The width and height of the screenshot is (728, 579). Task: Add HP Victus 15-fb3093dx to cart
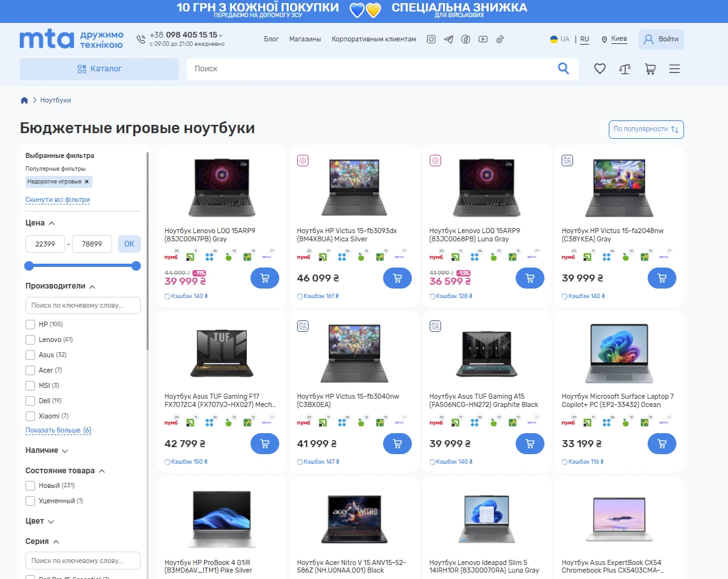point(397,278)
